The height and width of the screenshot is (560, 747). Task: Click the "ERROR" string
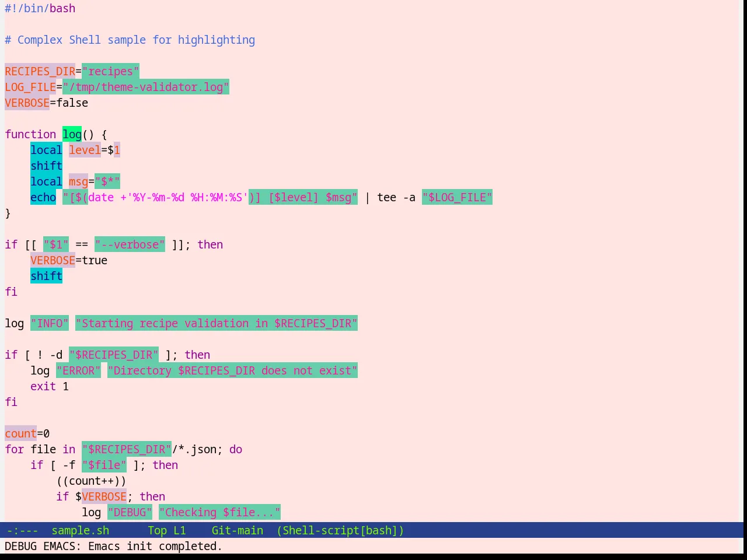pyautogui.click(x=78, y=370)
